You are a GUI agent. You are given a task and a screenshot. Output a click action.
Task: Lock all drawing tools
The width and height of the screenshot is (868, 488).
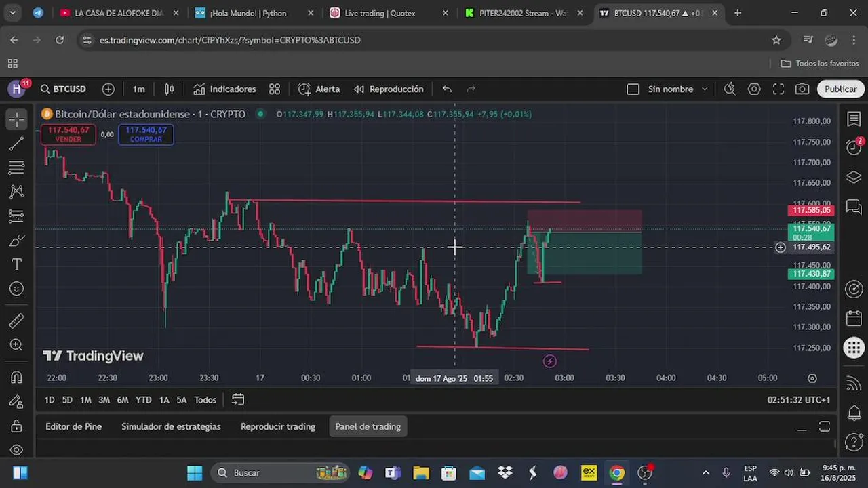tap(17, 426)
